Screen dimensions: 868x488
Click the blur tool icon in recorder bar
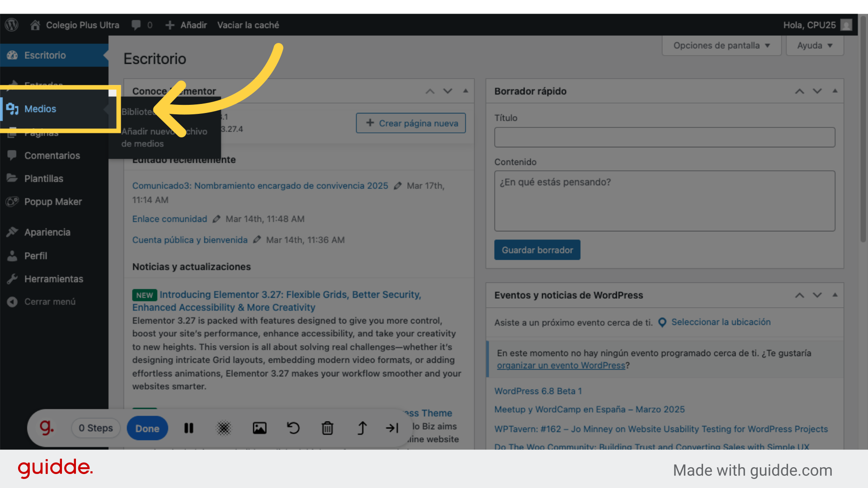(x=224, y=428)
